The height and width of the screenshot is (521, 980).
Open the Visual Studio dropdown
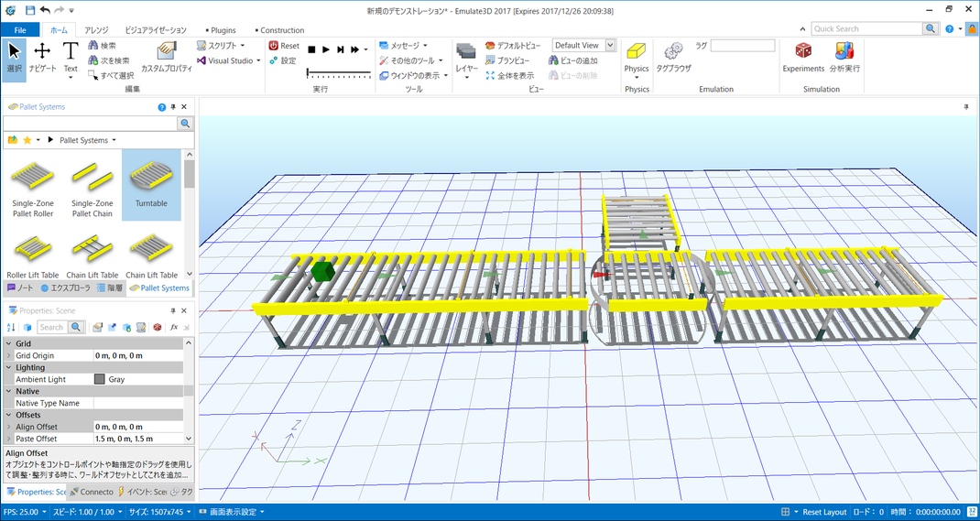[229, 60]
